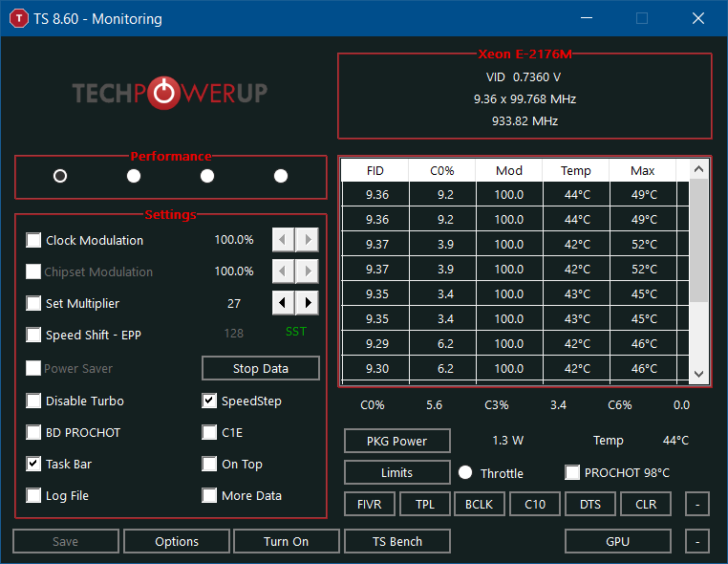Image resolution: width=728 pixels, height=564 pixels.
Task: Click the table scrollbar down arrow
Action: 698,374
